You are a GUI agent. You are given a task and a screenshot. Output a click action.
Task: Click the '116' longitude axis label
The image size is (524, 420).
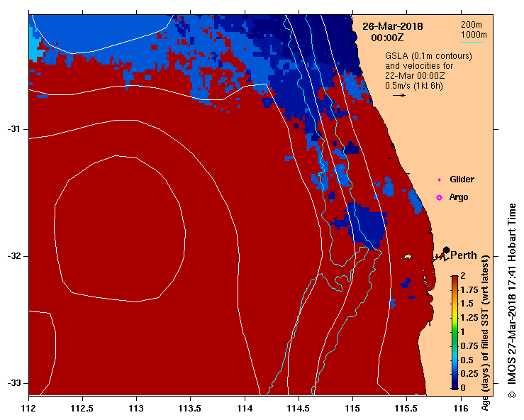coord(461,408)
